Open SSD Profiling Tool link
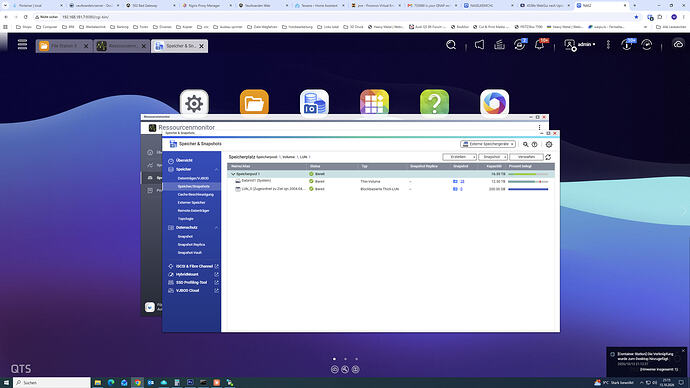Viewport: 690px width, 388px height. [x=191, y=282]
